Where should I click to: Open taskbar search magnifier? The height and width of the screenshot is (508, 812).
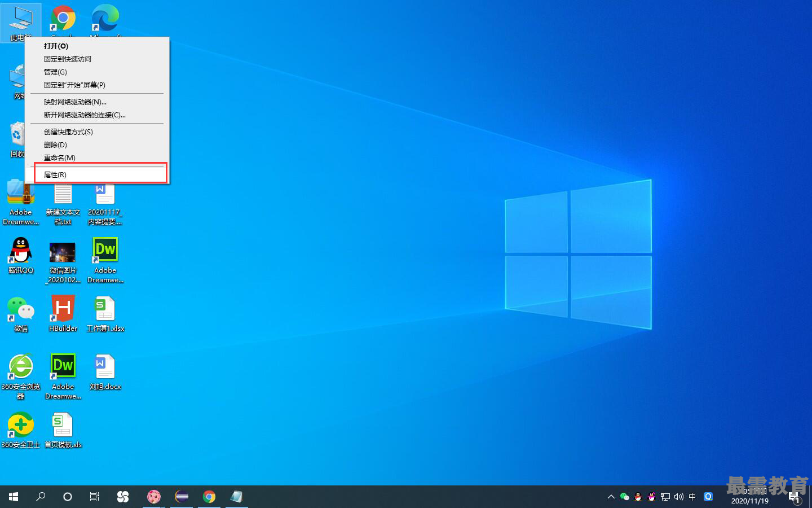click(41, 497)
